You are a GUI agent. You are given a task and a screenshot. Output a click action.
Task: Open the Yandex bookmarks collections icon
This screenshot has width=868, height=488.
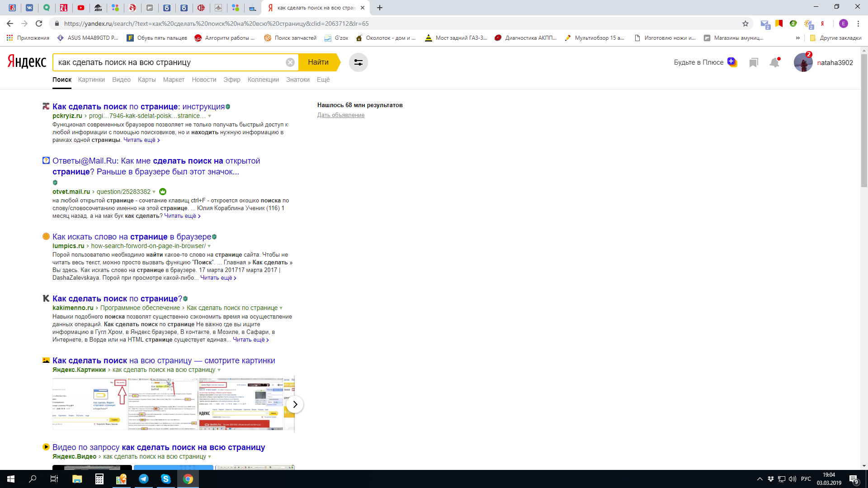(x=753, y=62)
